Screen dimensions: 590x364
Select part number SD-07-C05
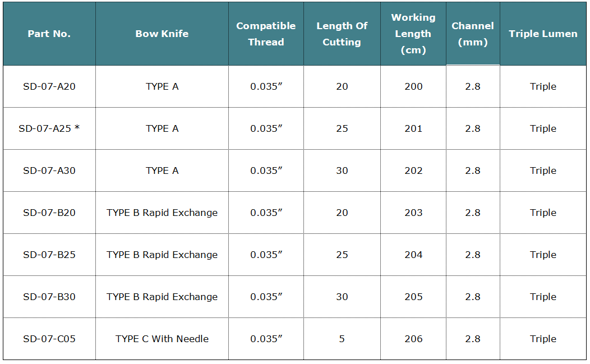[49, 339]
